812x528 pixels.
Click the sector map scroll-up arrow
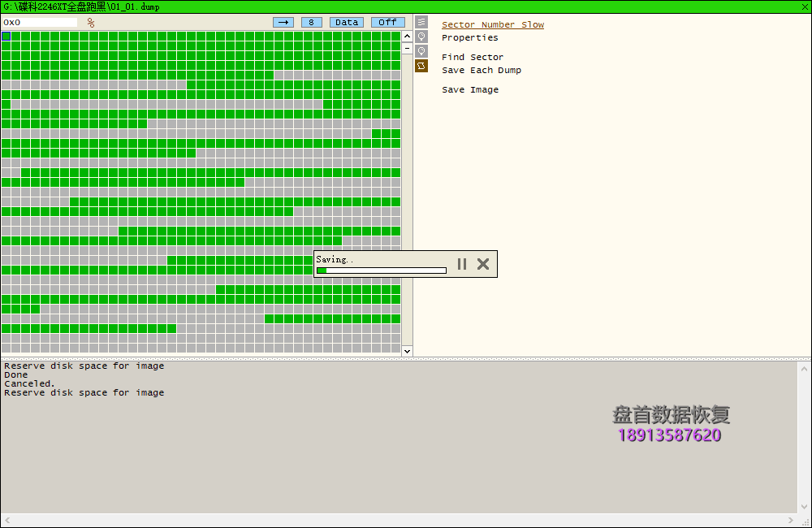coord(407,37)
